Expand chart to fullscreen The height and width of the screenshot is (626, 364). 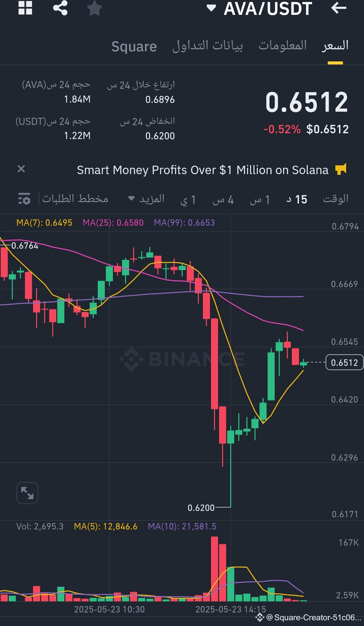(27, 493)
